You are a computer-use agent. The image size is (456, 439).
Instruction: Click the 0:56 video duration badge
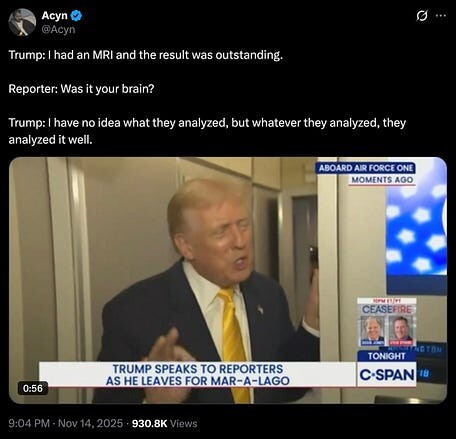[33, 388]
